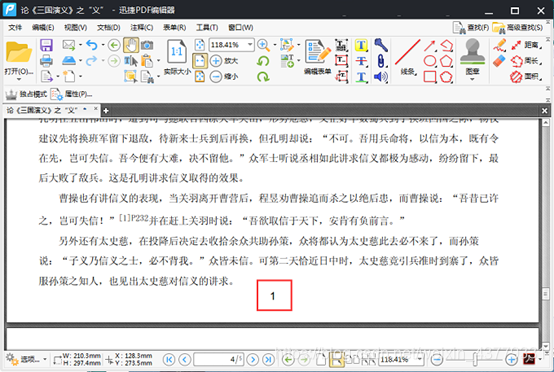Open the 表单(R) menu
The height and width of the screenshot is (372, 554).
175,28
